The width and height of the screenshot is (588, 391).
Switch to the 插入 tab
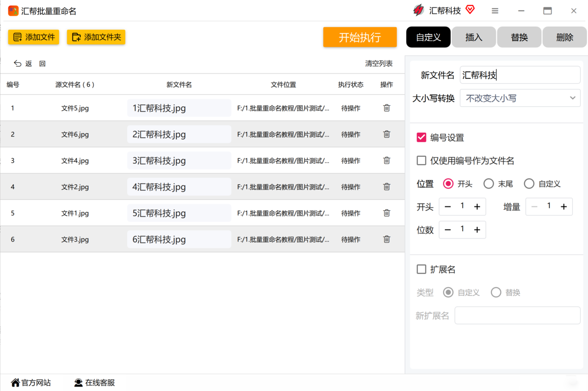(x=473, y=37)
